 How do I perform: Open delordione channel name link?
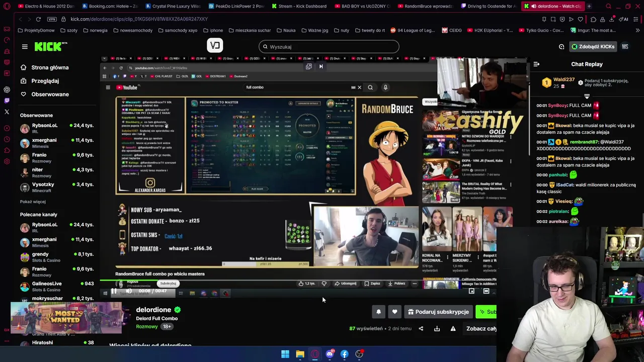click(153, 310)
